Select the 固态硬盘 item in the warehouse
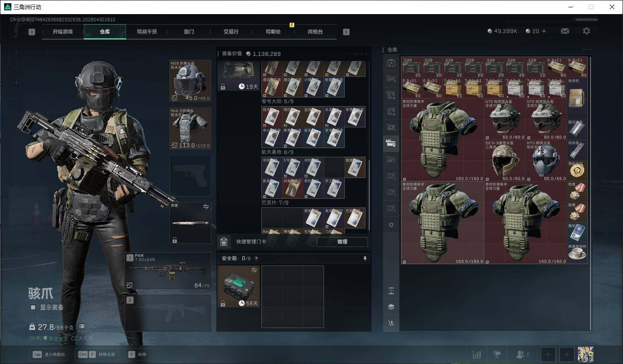 coord(577,129)
